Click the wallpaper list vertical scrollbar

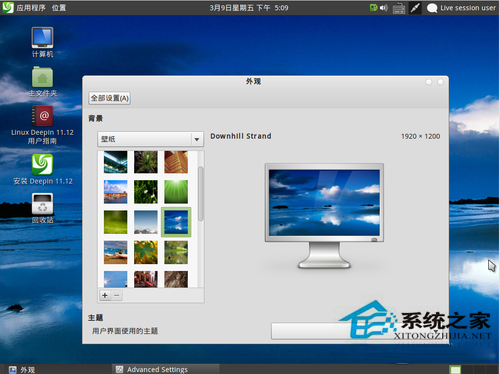tap(201, 193)
